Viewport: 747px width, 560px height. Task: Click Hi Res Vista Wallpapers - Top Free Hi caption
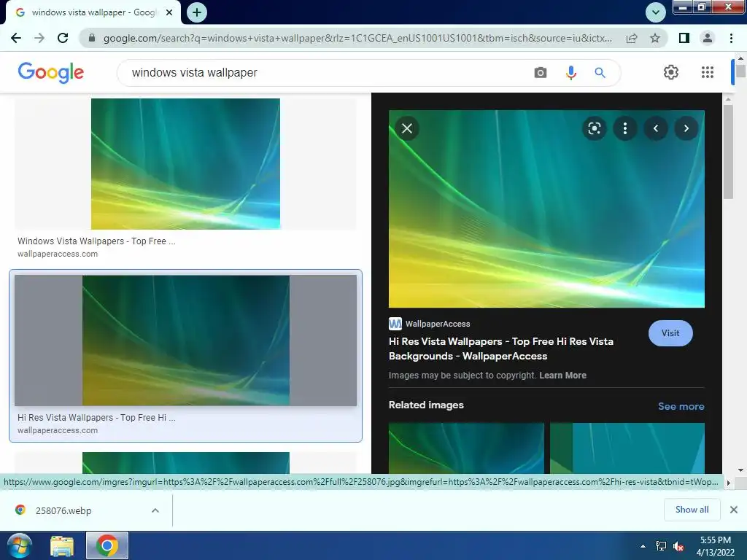tap(97, 418)
